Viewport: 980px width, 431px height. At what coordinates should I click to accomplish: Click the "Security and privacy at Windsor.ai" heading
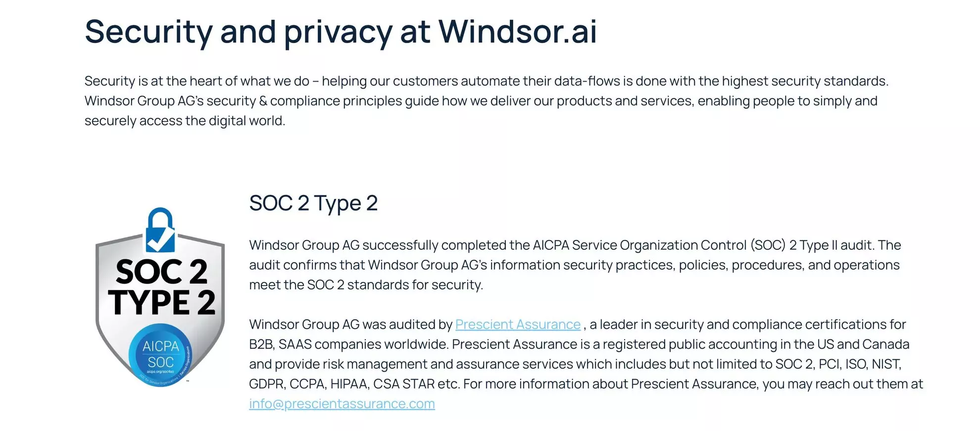pyautogui.click(x=341, y=32)
